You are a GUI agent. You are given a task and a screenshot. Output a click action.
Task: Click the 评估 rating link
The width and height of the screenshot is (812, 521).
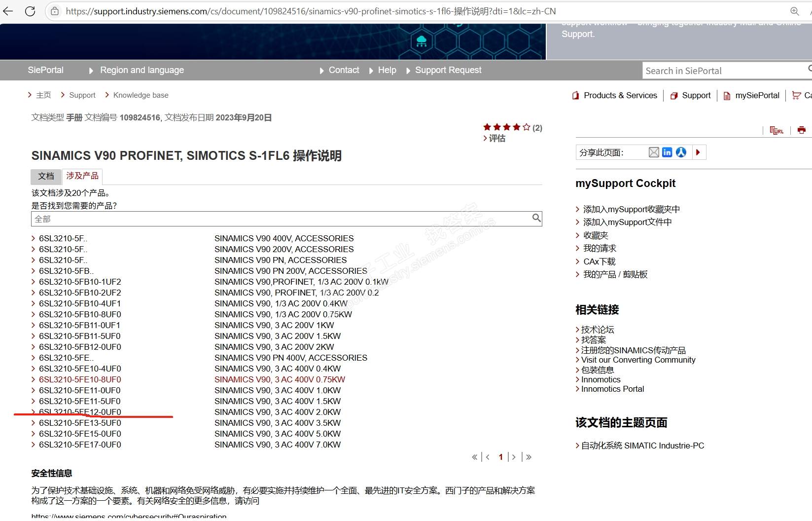(497, 139)
